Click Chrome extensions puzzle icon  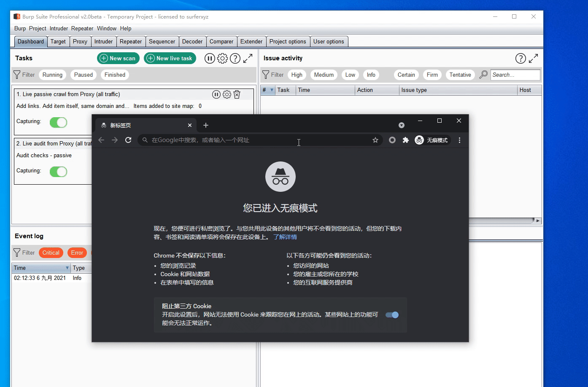coord(405,140)
